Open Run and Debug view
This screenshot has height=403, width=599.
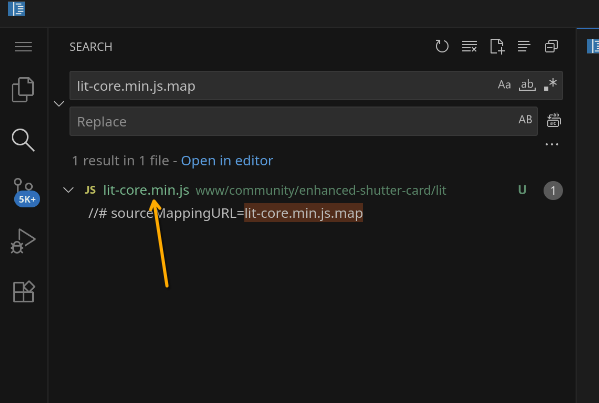[23, 241]
